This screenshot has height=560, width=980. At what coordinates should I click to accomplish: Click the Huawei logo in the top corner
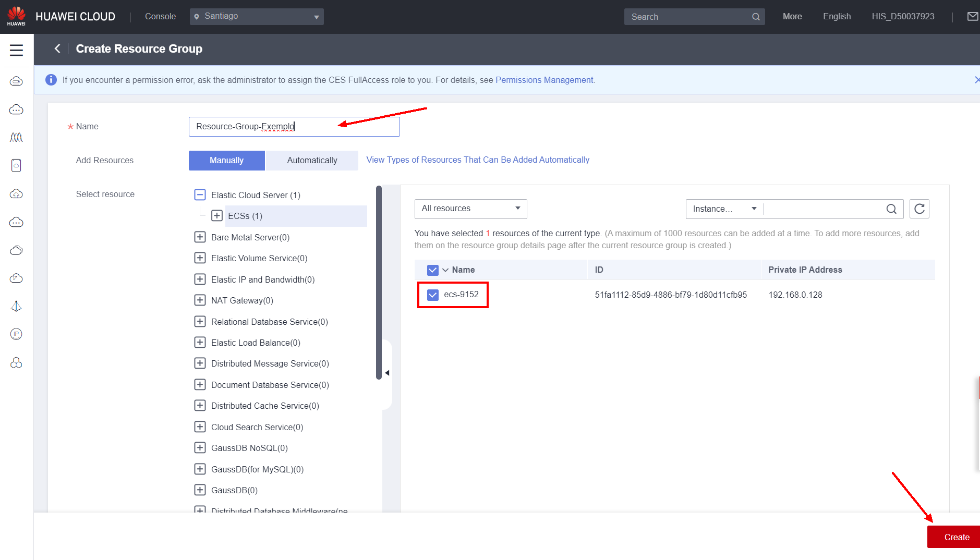click(x=16, y=16)
